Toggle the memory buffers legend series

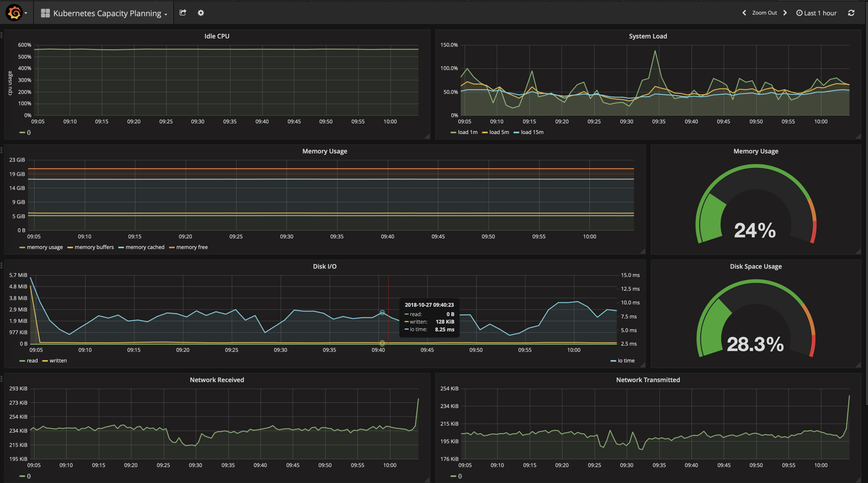(94, 247)
